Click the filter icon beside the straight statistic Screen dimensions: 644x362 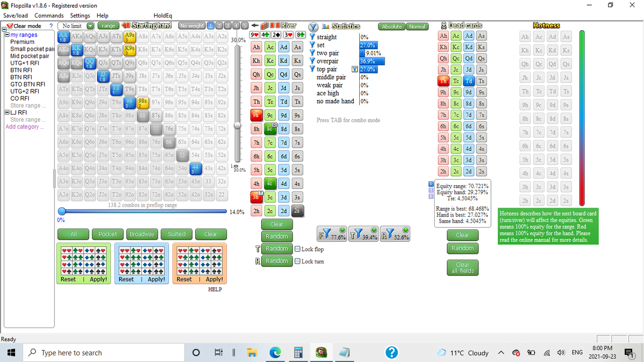pos(313,37)
